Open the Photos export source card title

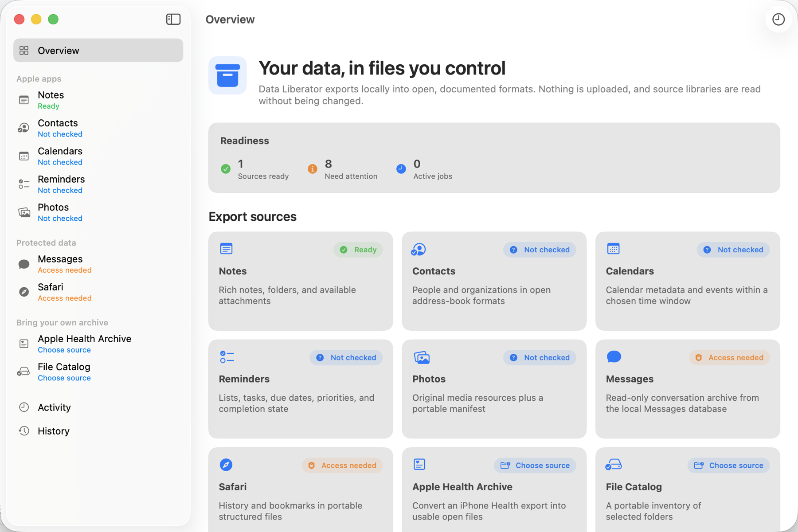[x=429, y=379]
